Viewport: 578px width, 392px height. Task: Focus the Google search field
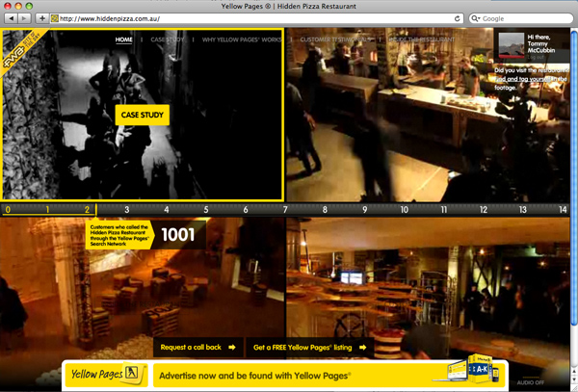point(521,18)
